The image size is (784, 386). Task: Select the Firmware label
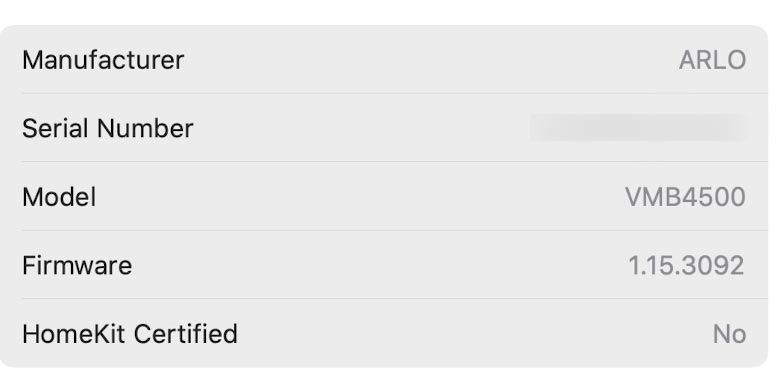[77, 265]
